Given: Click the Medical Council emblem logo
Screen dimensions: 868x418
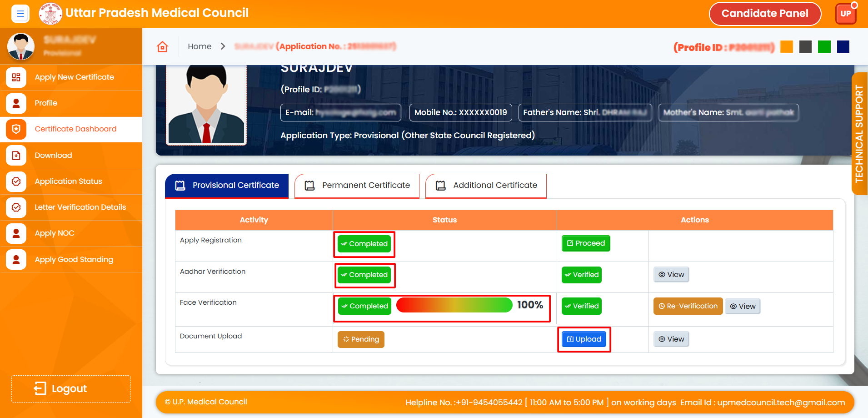Looking at the screenshot, I should click(50, 14).
